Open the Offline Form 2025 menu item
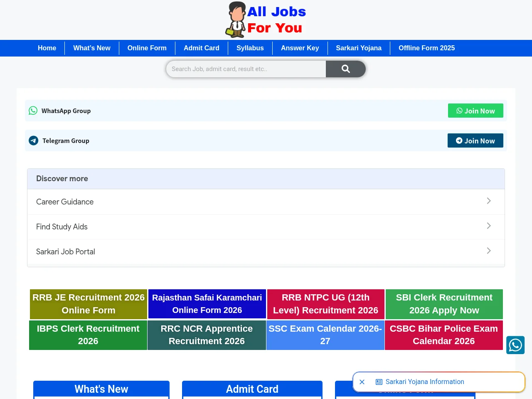This screenshot has width=532, height=399. pos(427,48)
